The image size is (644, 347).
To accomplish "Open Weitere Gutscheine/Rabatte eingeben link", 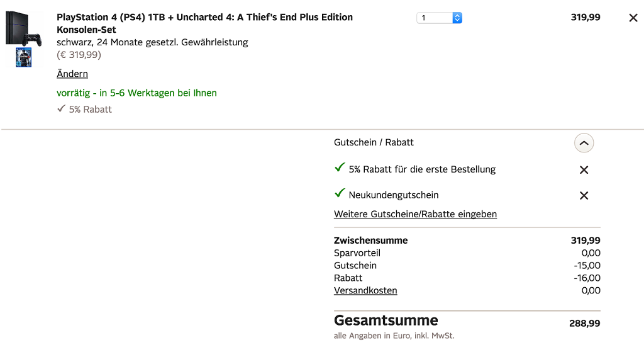I will click(x=415, y=214).
